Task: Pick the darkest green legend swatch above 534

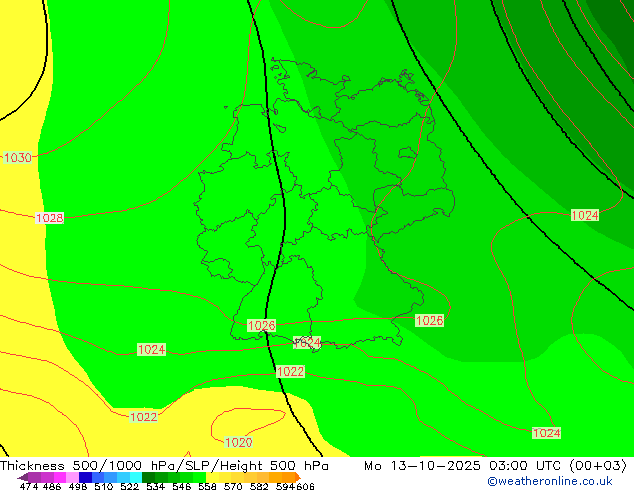Action: click(x=148, y=477)
